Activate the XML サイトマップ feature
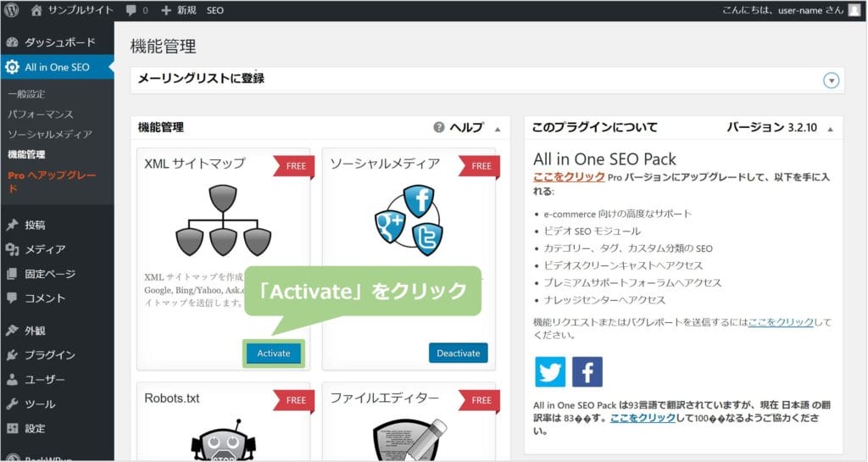This screenshot has width=868, height=462. pos(274,353)
